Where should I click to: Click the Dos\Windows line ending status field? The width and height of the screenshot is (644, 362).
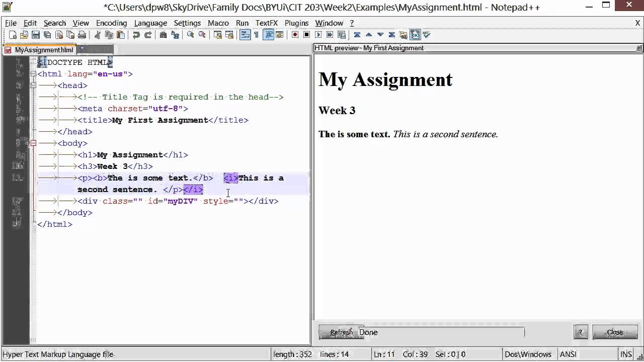coord(528,354)
